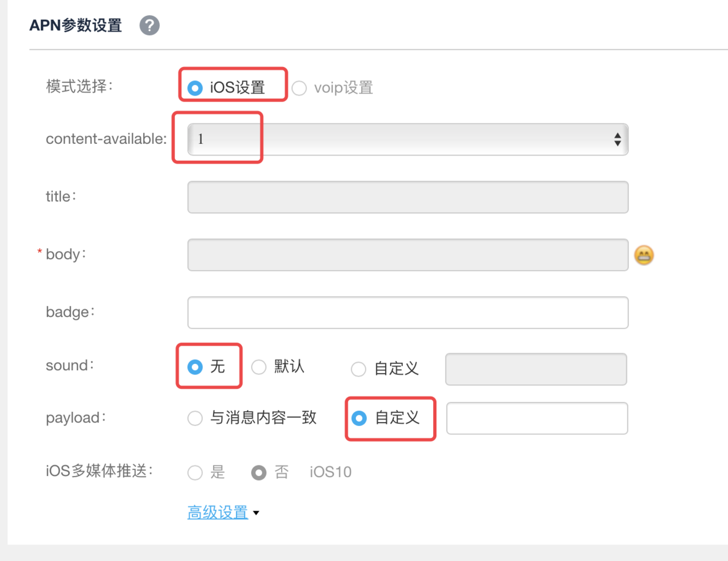This screenshot has height=561, width=728.
Task: Select 是 for iOS多媒体推送
Action: coord(194,472)
